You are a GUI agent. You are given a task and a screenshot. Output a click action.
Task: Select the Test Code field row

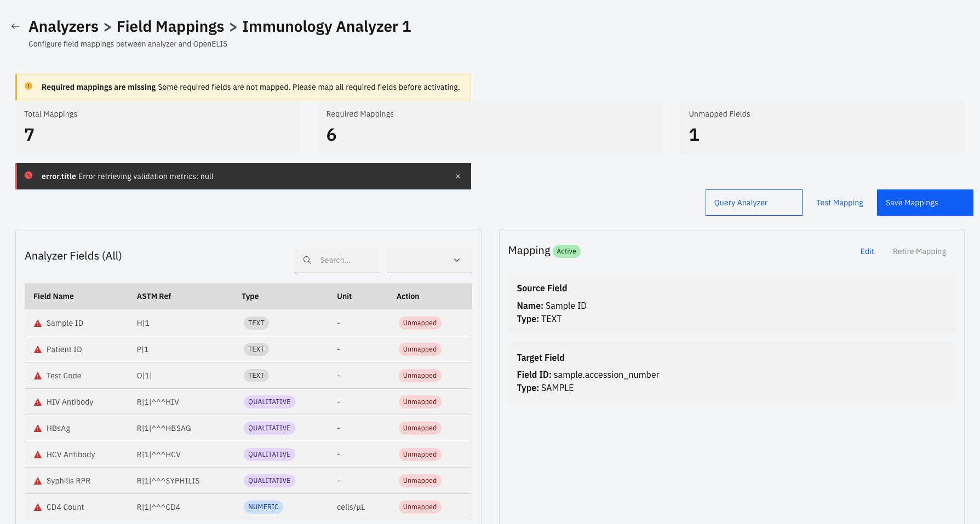248,376
